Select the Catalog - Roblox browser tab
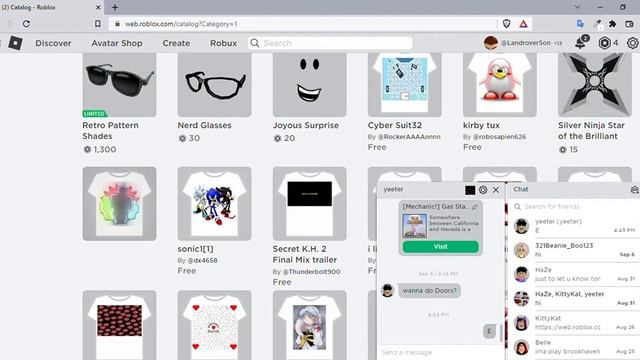640x360 pixels. [51, 7]
